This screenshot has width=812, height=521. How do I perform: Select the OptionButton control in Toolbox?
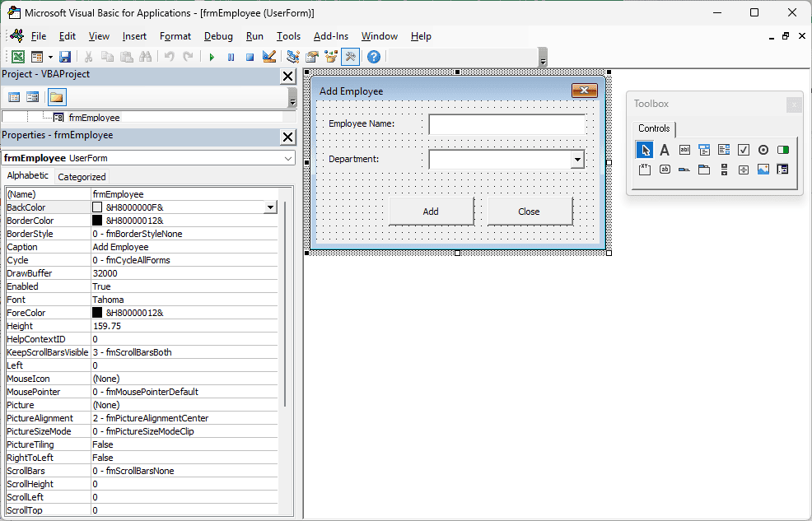(763, 150)
